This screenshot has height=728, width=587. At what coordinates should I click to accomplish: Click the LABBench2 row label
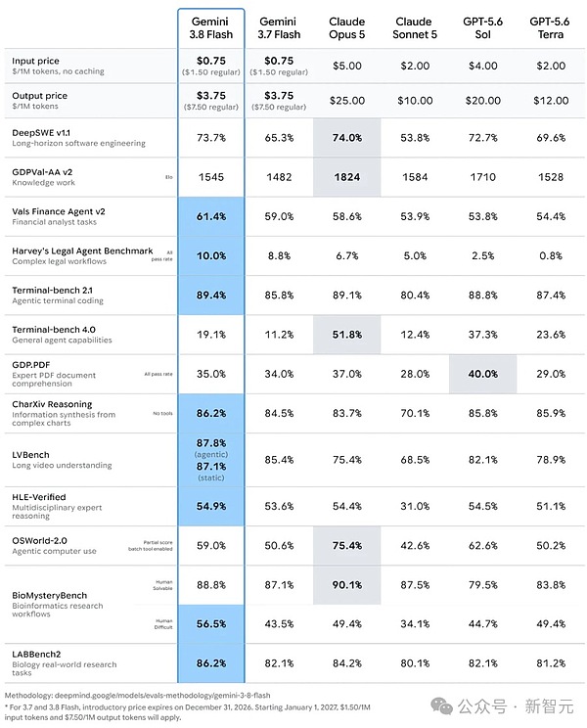click(36, 654)
